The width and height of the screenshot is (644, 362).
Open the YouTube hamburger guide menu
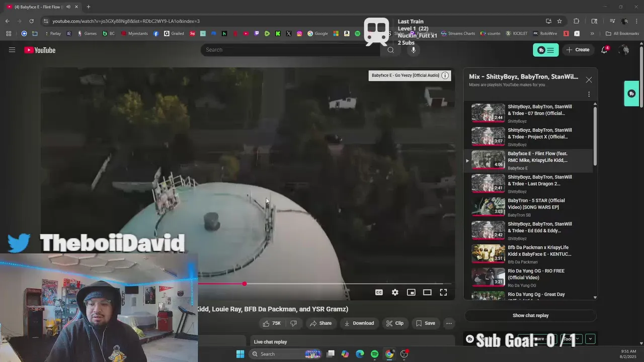[x=12, y=50]
